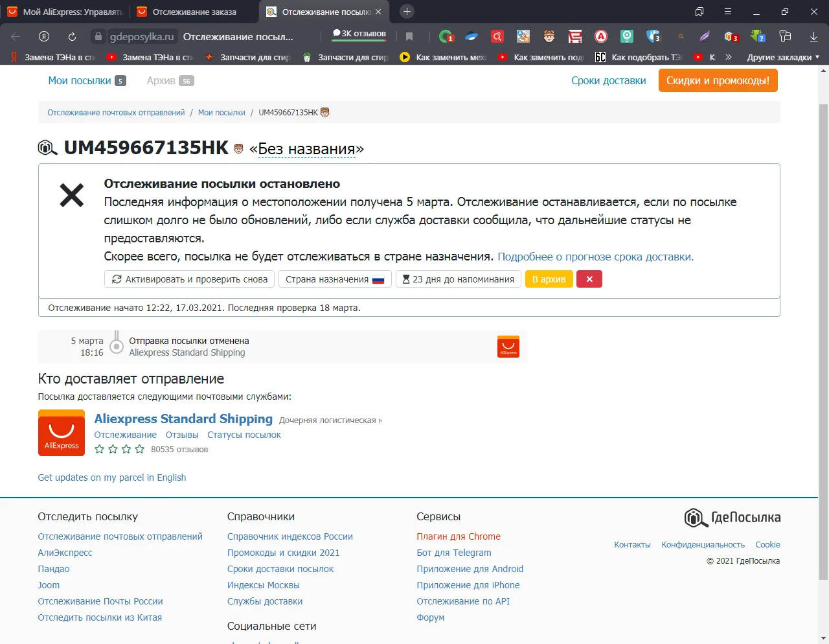Switch to the Мой AliExpress tab
This screenshot has width=829, height=644.
(x=65, y=12)
